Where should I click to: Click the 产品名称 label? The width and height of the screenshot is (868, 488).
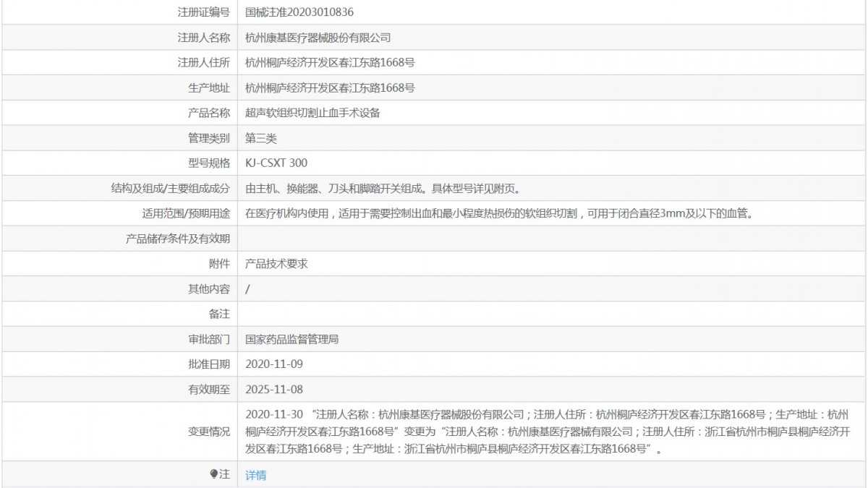click(209, 113)
